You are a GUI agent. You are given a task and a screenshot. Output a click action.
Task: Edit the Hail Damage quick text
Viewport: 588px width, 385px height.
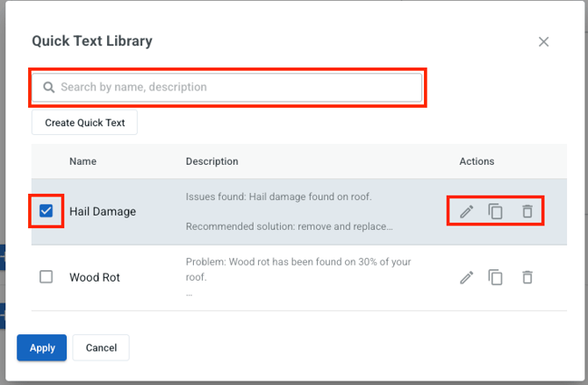click(x=467, y=211)
